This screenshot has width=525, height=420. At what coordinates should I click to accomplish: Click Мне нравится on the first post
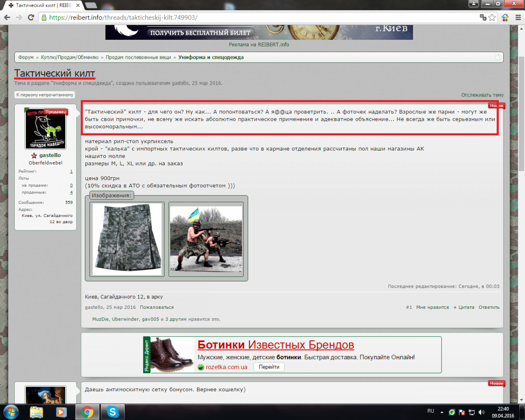pyautogui.click(x=432, y=308)
